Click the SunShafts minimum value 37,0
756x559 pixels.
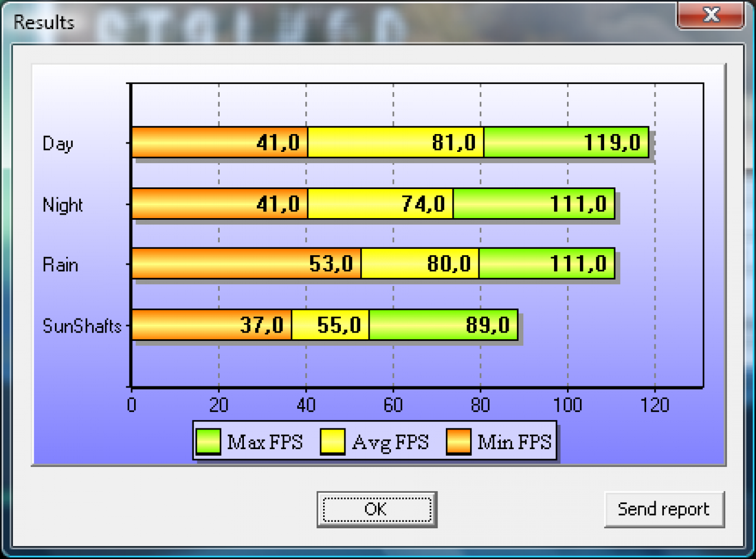click(262, 324)
